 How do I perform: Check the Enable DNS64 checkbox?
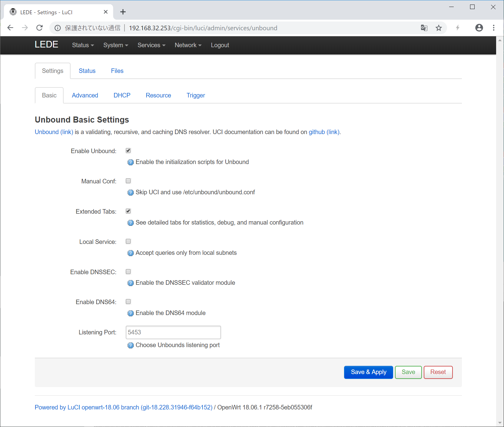click(x=128, y=302)
